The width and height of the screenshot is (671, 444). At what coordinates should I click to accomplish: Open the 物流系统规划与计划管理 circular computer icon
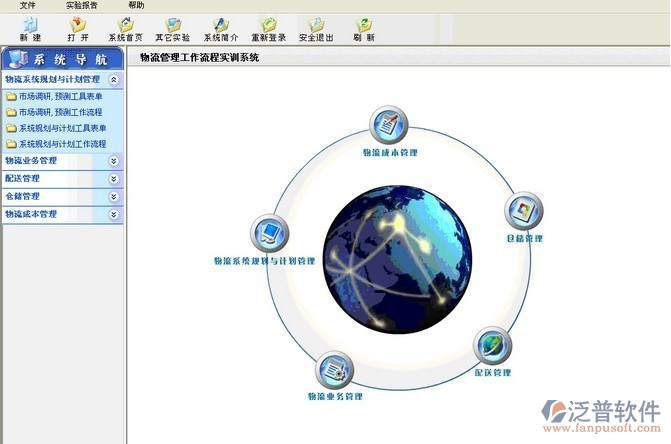(x=270, y=233)
